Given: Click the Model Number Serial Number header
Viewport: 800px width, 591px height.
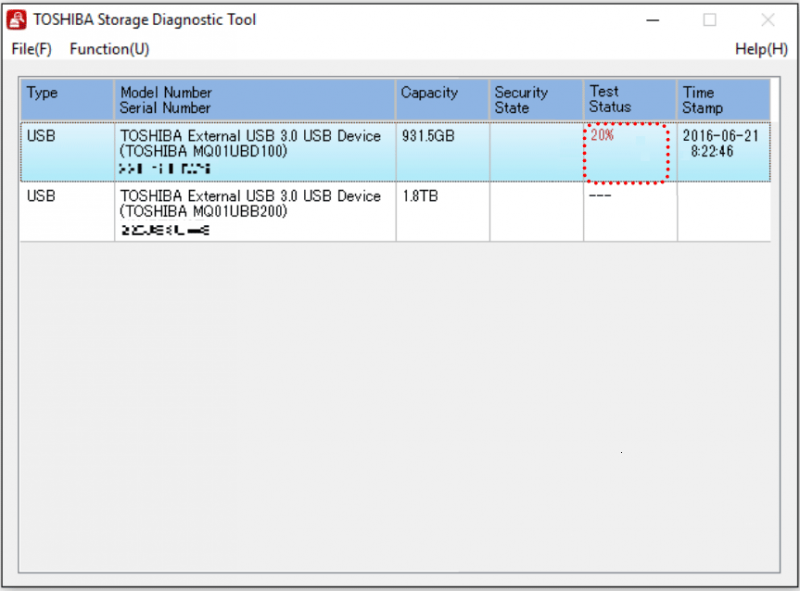Looking at the screenshot, I should click(255, 100).
